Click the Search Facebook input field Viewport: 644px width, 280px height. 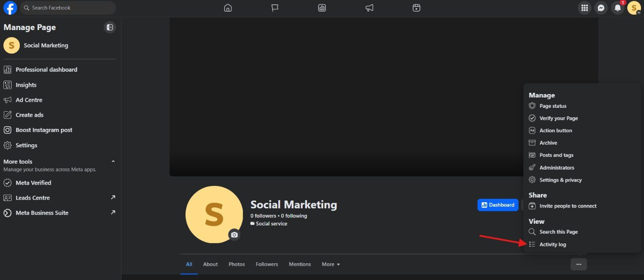(69, 8)
